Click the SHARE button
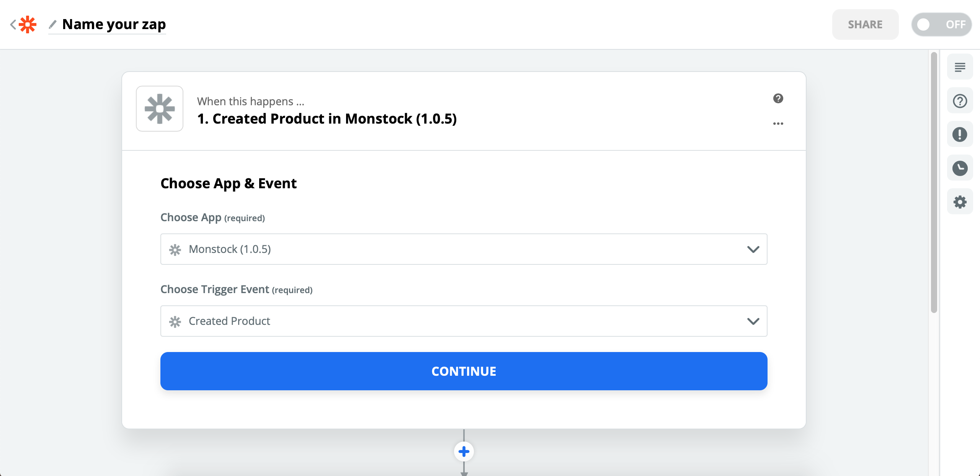This screenshot has width=980, height=476. [865, 24]
